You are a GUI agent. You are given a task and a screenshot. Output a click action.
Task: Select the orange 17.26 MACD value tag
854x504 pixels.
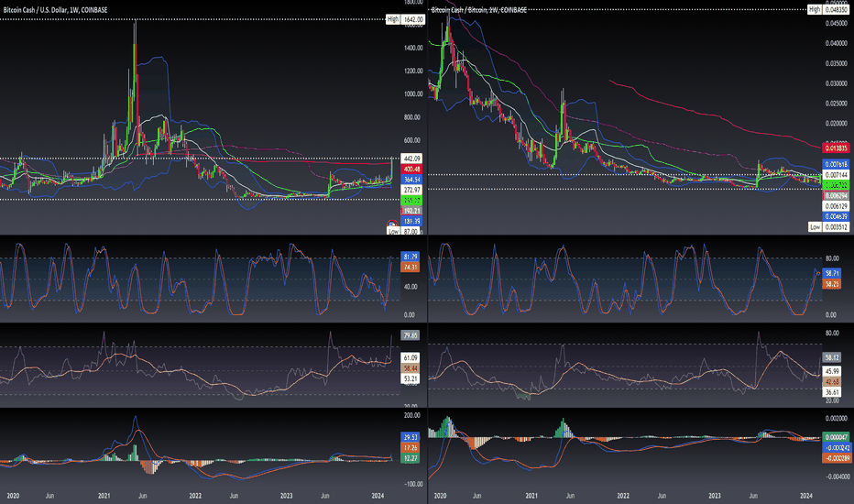pyautogui.click(x=410, y=447)
